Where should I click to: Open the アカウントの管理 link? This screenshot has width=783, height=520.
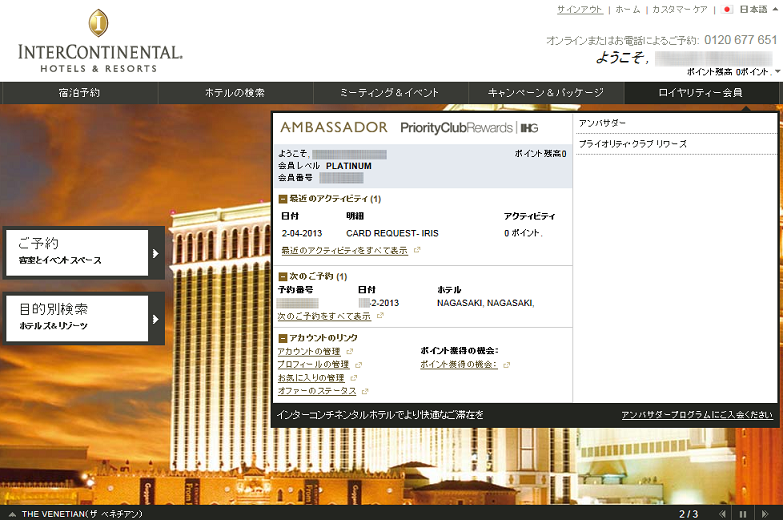[x=309, y=352]
